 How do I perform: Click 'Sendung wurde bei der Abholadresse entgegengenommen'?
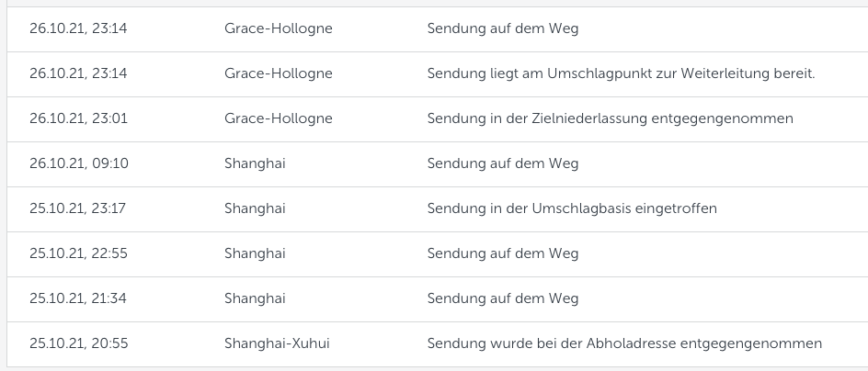(x=624, y=343)
